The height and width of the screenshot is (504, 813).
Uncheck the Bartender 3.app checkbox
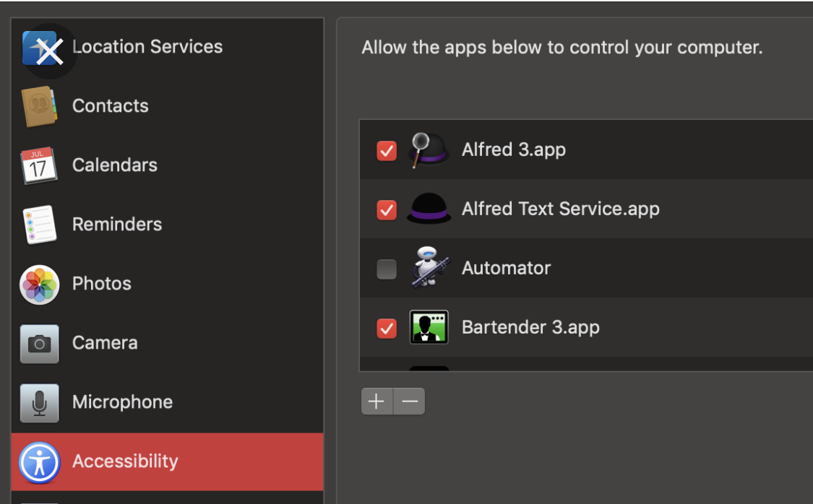pyautogui.click(x=387, y=328)
